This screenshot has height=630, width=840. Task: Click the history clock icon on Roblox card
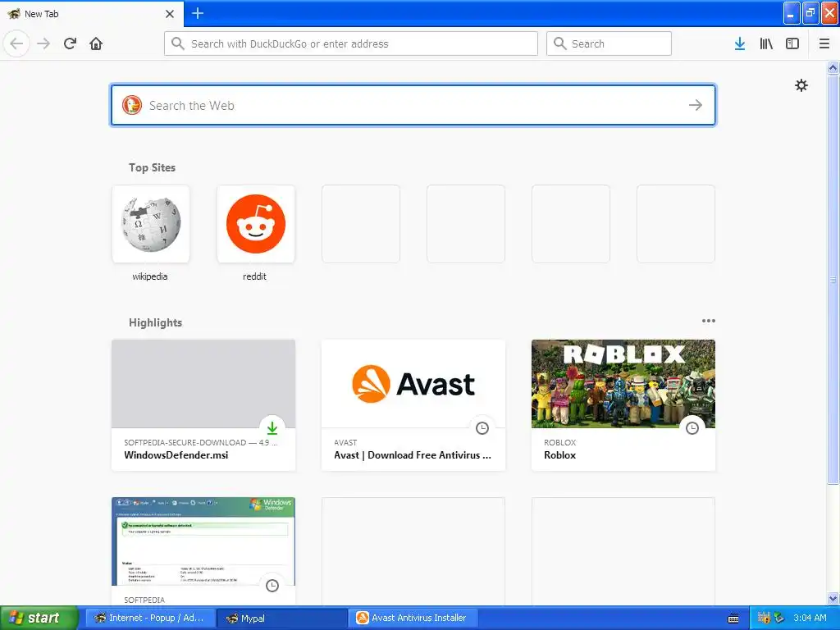click(x=692, y=428)
